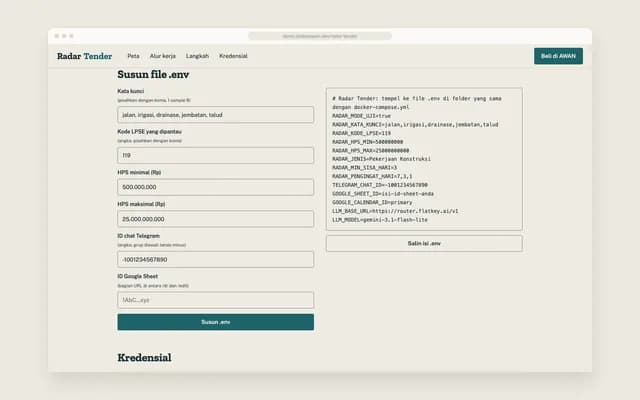Click the RADAR_KATA_KUNCI line in the output
640x400 pixels.
[x=415, y=124]
